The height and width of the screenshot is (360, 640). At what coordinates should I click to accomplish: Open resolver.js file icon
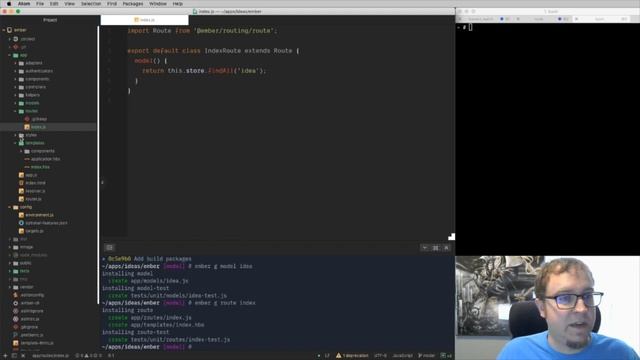coord(21,191)
